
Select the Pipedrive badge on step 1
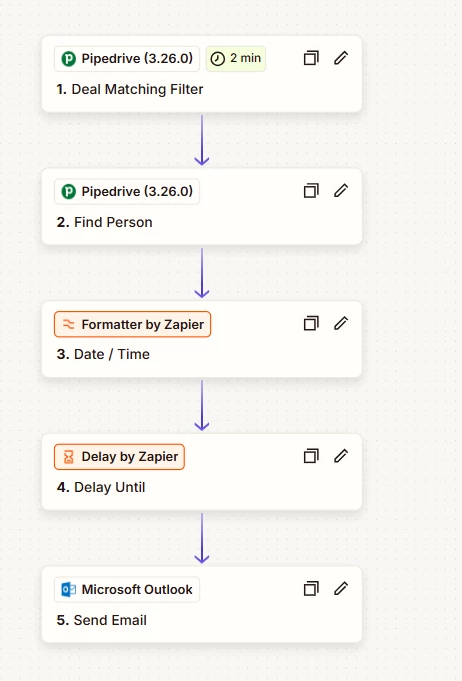pos(127,59)
